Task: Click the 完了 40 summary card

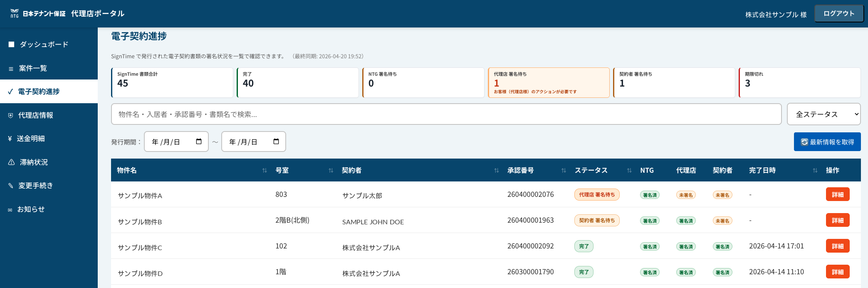Action: tap(298, 82)
